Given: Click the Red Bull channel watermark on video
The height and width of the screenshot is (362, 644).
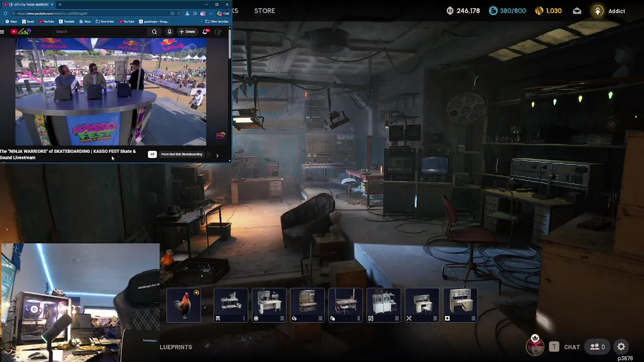Looking at the screenshot, I should 220,135.
